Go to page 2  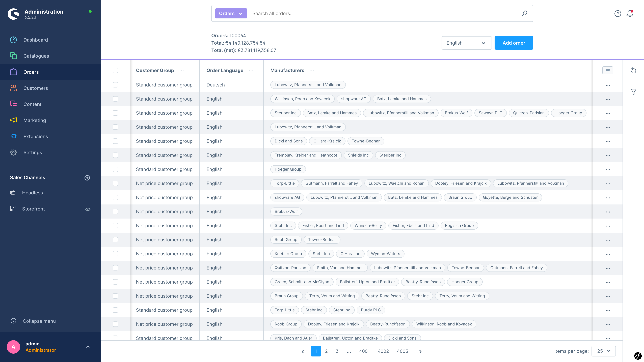point(326,351)
